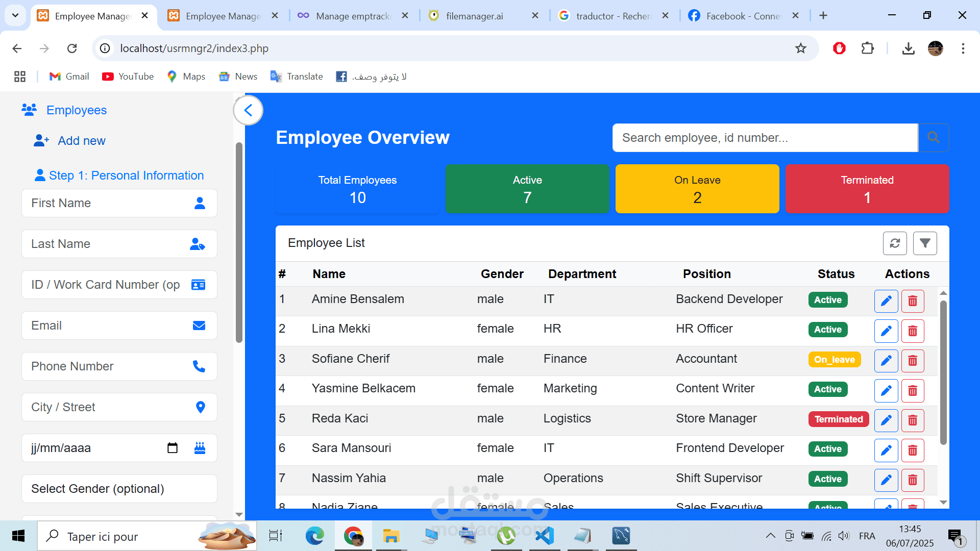The image size is (980, 551).
Task: Open the filter funnel button
Action: pyautogui.click(x=925, y=243)
